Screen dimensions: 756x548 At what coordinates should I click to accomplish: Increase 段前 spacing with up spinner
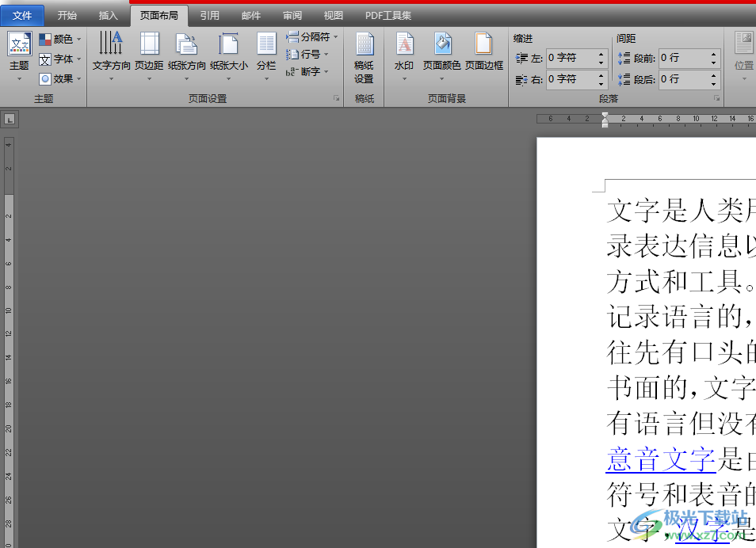click(x=713, y=54)
